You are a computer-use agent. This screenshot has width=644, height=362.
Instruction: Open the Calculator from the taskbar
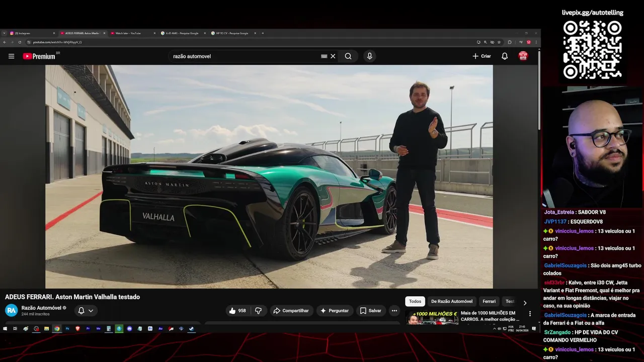pyautogui.click(x=109, y=328)
